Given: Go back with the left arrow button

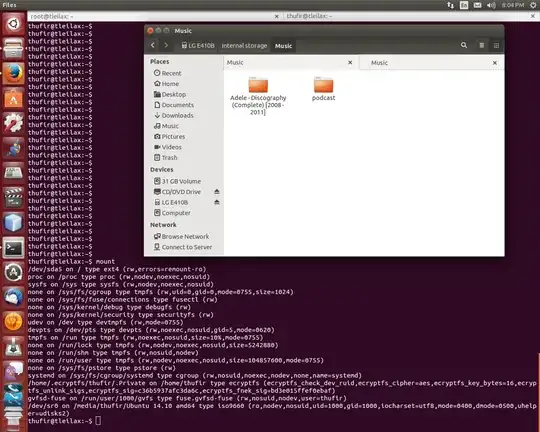Looking at the screenshot, I should click(x=153, y=45).
